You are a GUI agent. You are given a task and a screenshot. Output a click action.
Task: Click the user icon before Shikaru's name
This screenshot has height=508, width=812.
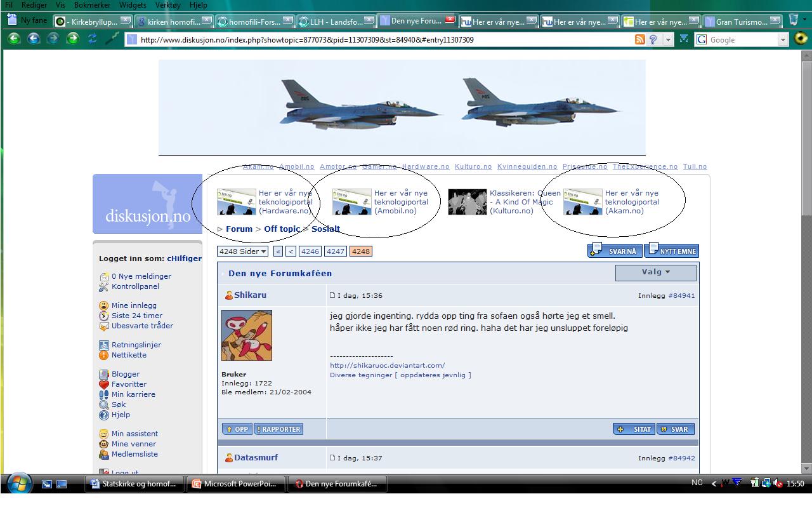pos(229,295)
